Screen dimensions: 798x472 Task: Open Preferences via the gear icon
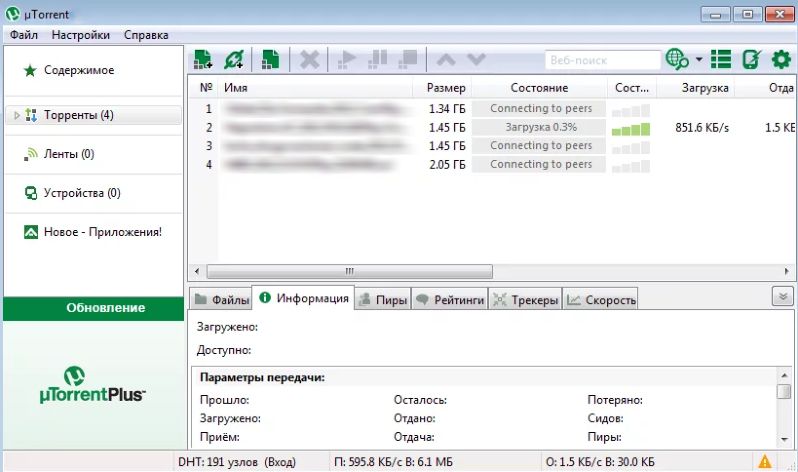tap(781, 60)
